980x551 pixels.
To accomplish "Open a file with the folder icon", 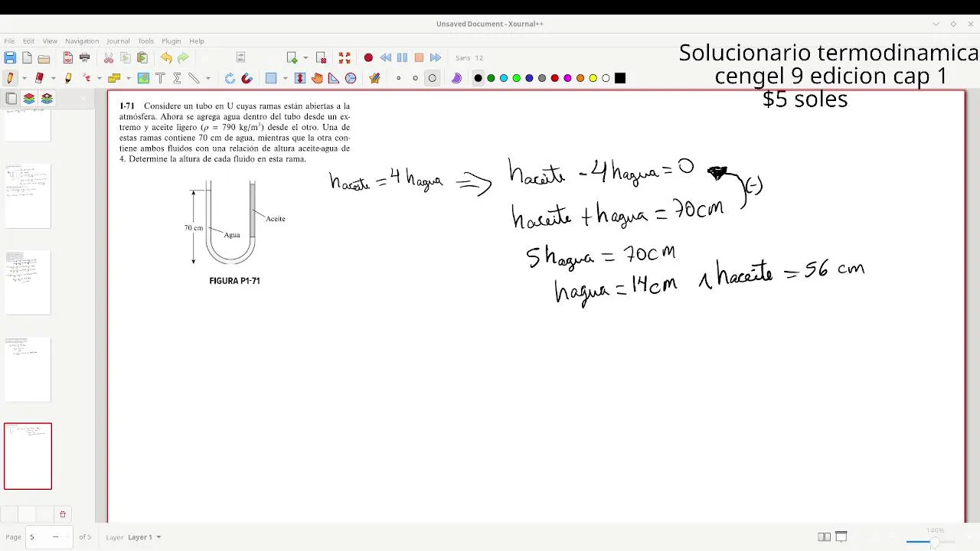I will coord(44,57).
